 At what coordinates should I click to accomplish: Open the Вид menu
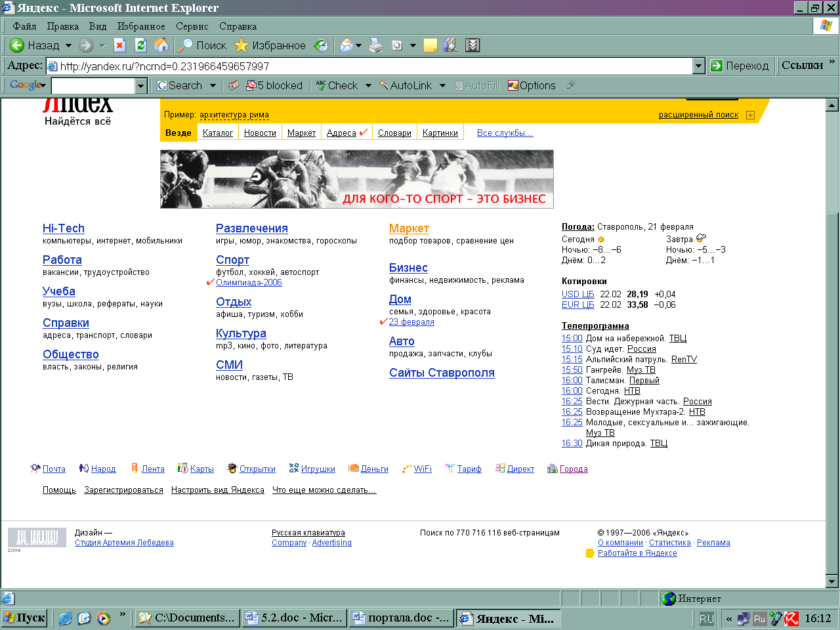[98, 26]
